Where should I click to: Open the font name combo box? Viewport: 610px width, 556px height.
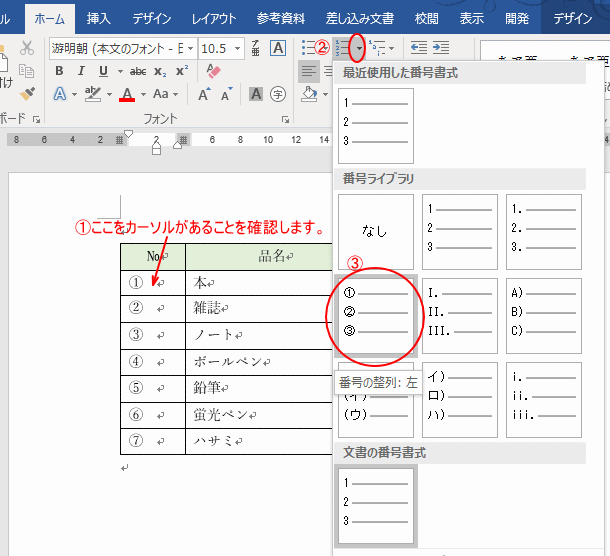123,49
